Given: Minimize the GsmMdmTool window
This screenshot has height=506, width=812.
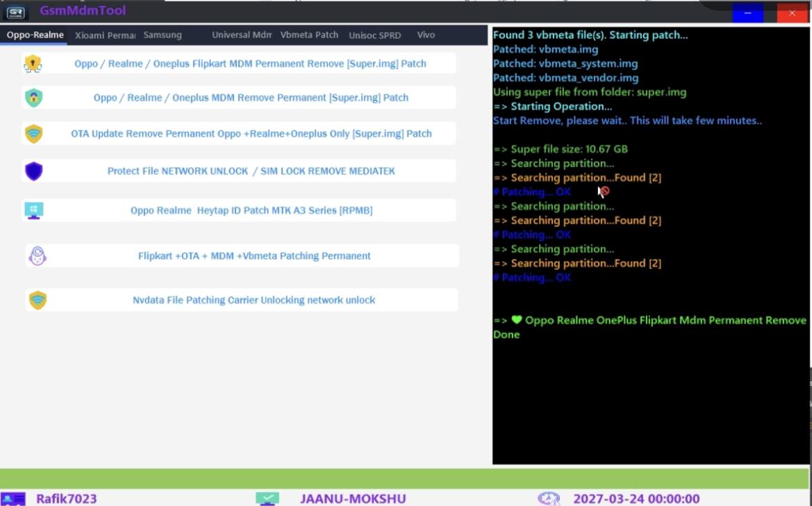Looking at the screenshot, I should (748, 13).
